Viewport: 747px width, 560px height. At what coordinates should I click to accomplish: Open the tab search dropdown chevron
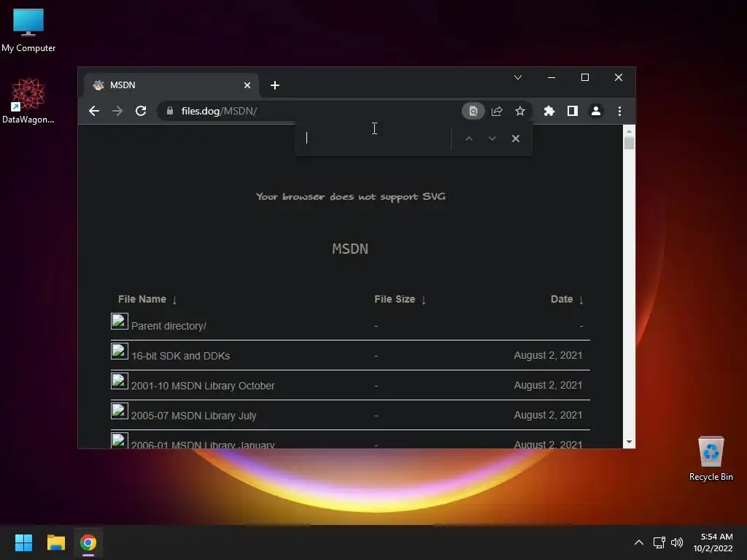coord(518,77)
